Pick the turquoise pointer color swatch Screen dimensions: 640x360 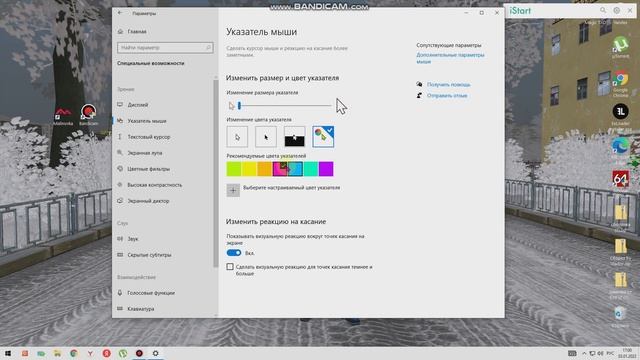311,169
